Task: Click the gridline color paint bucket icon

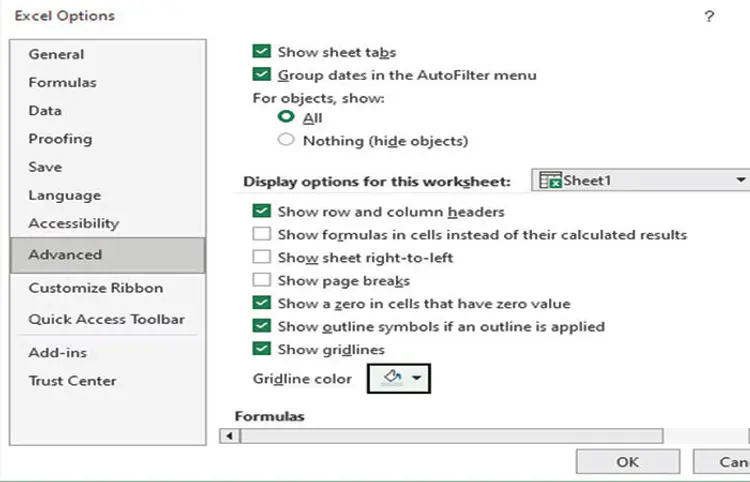Action: pyautogui.click(x=392, y=379)
